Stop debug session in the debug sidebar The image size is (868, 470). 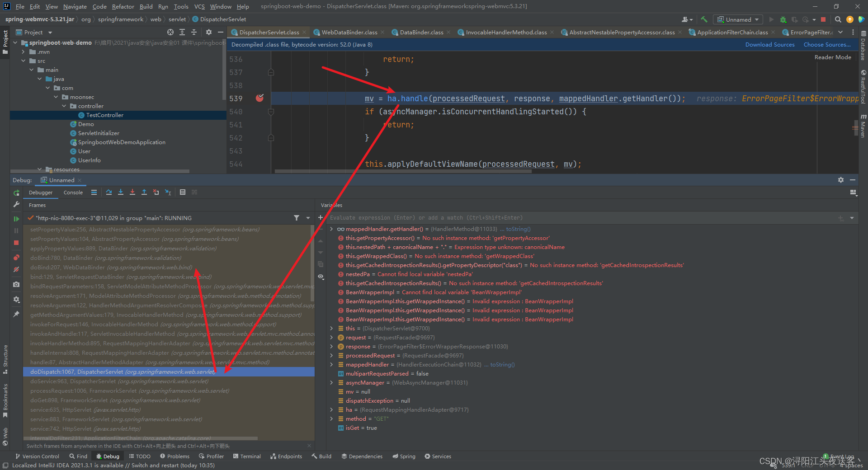16,243
